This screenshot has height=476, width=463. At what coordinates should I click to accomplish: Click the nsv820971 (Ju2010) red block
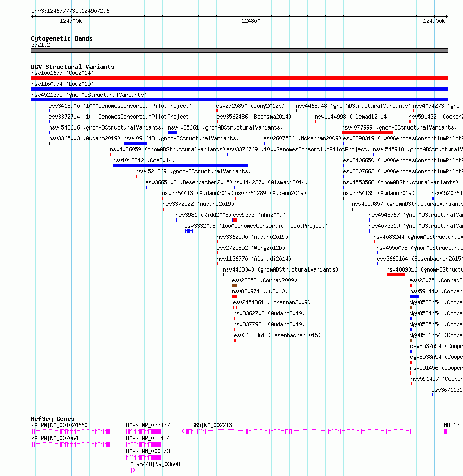pyautogui.click(x=235, y=297)
